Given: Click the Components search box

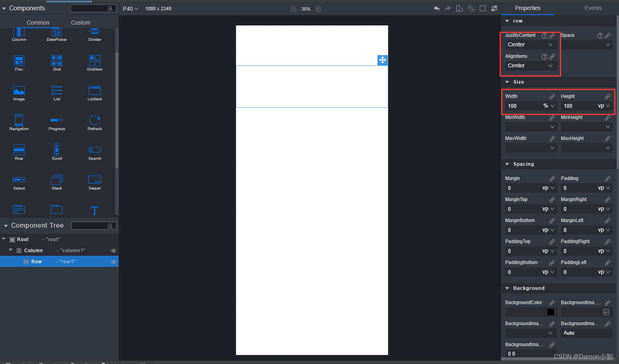Looking at the screenshot, I should point(94,8).
